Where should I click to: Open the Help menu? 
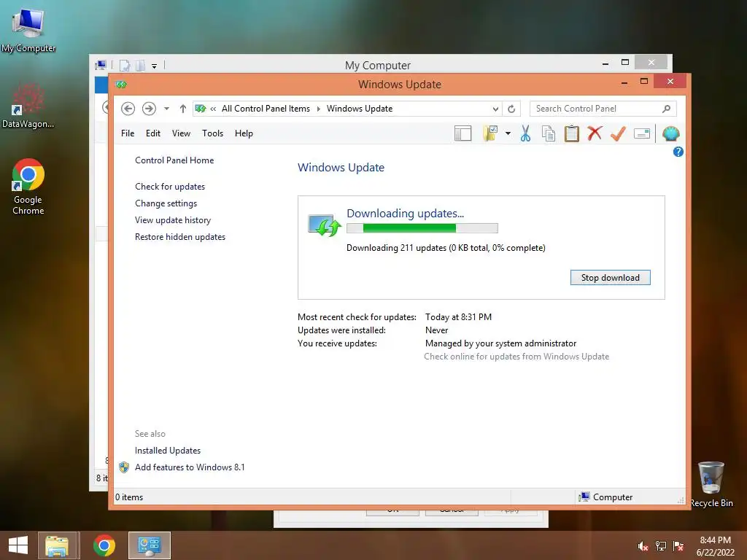(244, 133)
